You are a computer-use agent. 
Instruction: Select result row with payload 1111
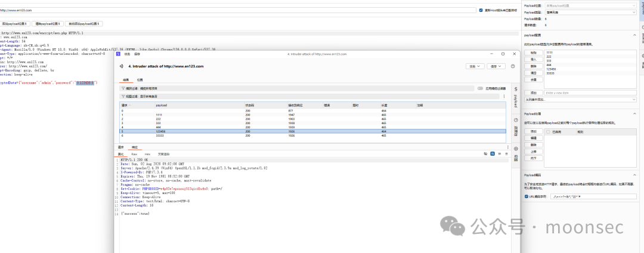[312, 115]
